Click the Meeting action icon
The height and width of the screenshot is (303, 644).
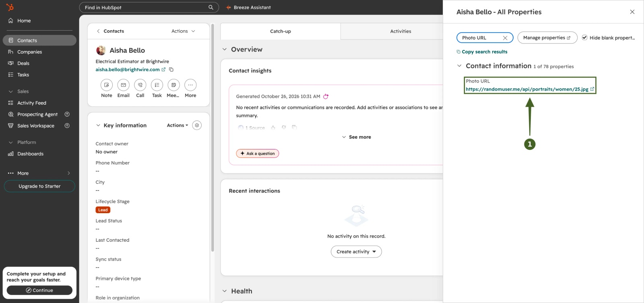[x=173, y=85]
